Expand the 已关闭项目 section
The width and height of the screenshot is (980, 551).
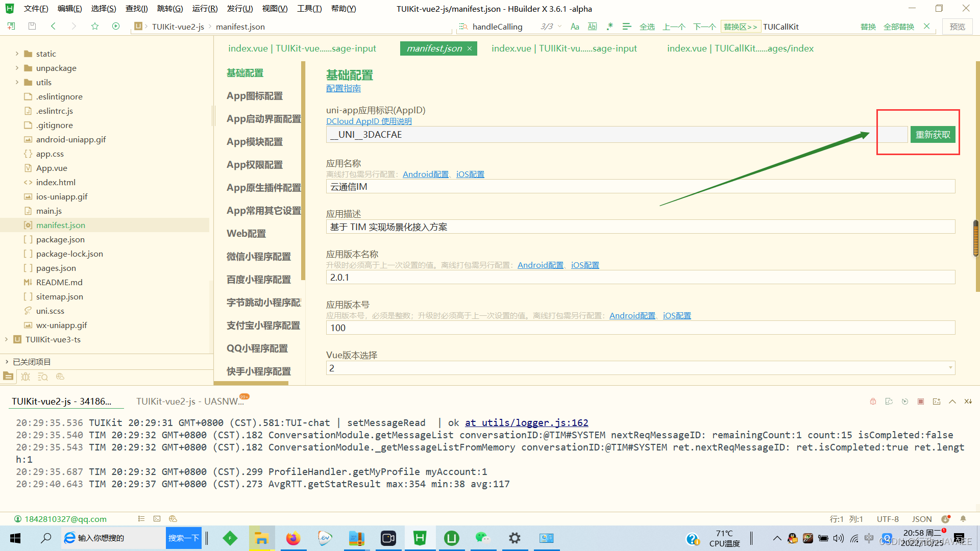pyautogui.click(x=7, y=362)
